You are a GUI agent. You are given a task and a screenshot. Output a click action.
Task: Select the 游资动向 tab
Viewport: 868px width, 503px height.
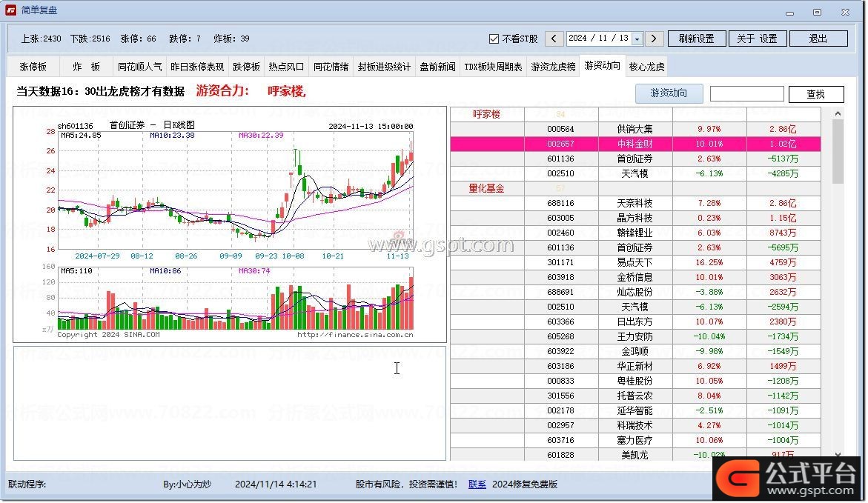tap(603, 66)
